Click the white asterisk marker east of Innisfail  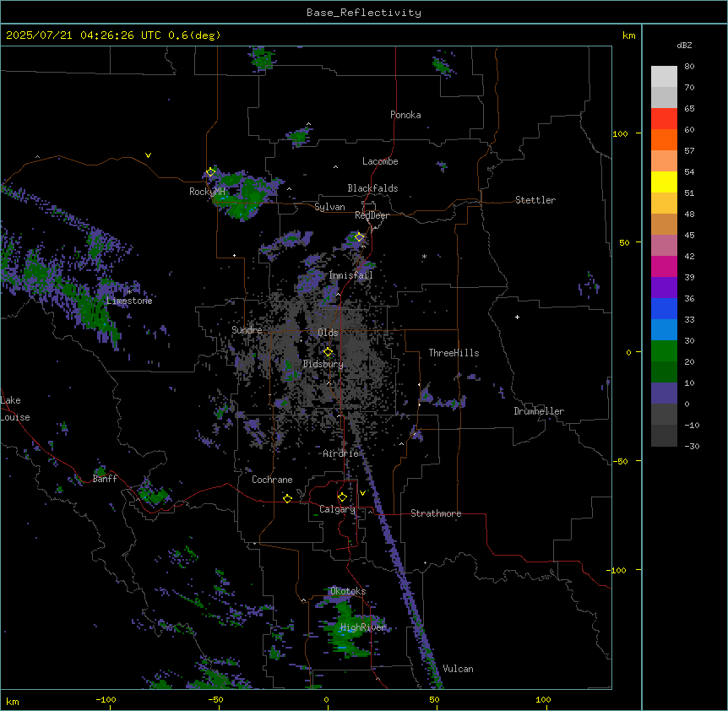pos(424,256)
